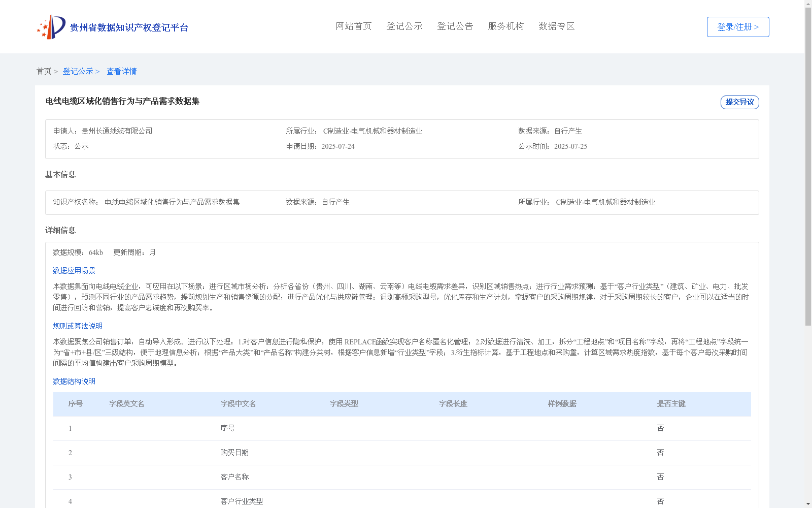
Task: Click 否 in 购买日期 row
Action: pos(660,453)
